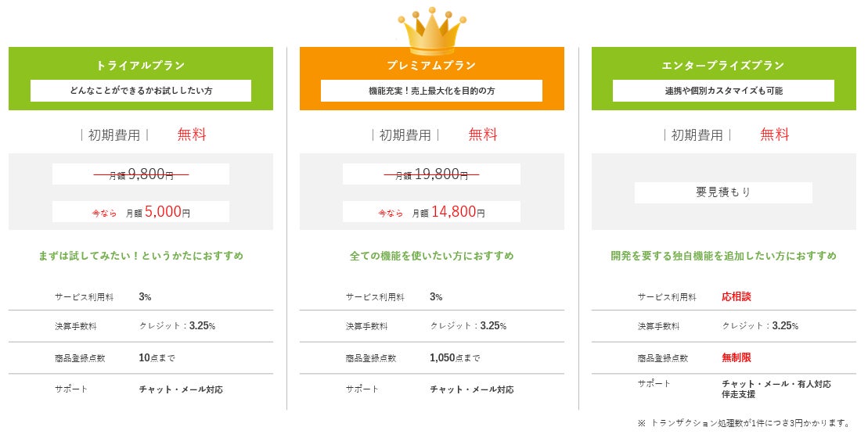Click the red 無制限 text

tap(736, 357)
